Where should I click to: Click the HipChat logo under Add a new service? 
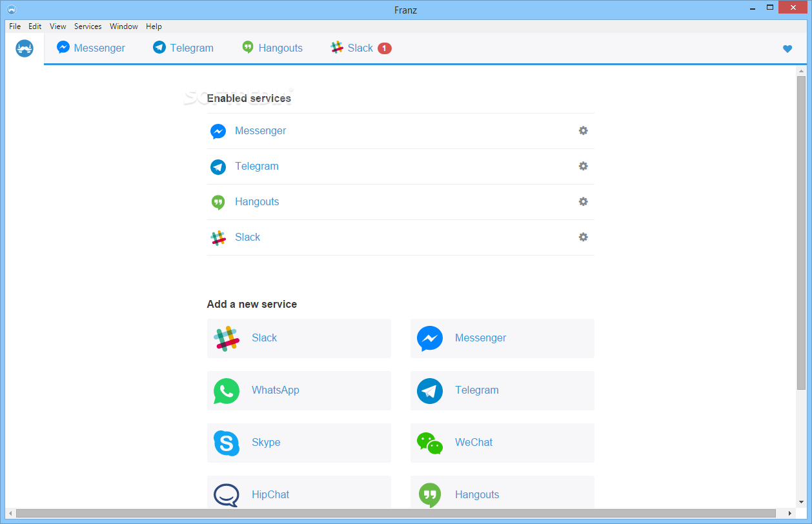tap(227, 495)
